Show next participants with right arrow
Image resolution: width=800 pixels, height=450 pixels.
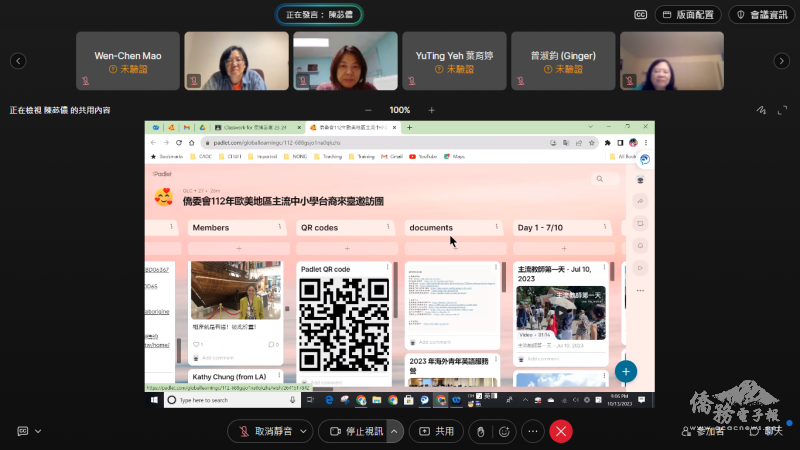click(x=782, y=61)
